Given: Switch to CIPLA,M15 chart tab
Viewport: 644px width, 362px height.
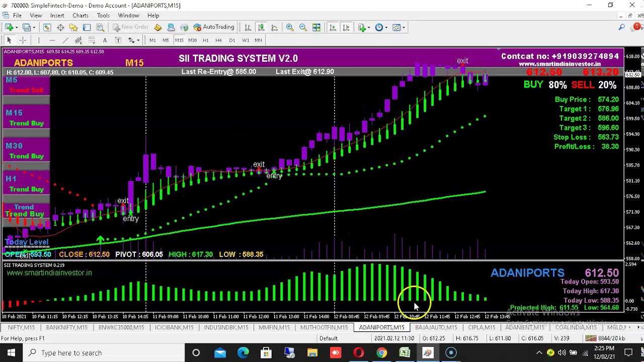Looking at the screenshot, I should [481, 327].
